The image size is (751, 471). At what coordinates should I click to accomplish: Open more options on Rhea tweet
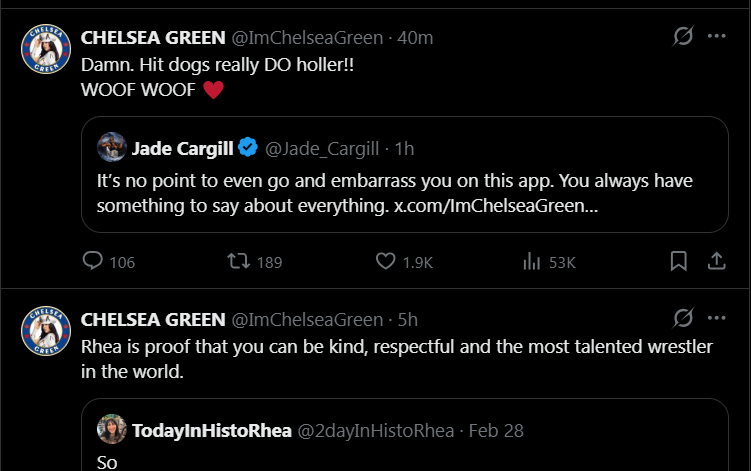click(716, 319)
